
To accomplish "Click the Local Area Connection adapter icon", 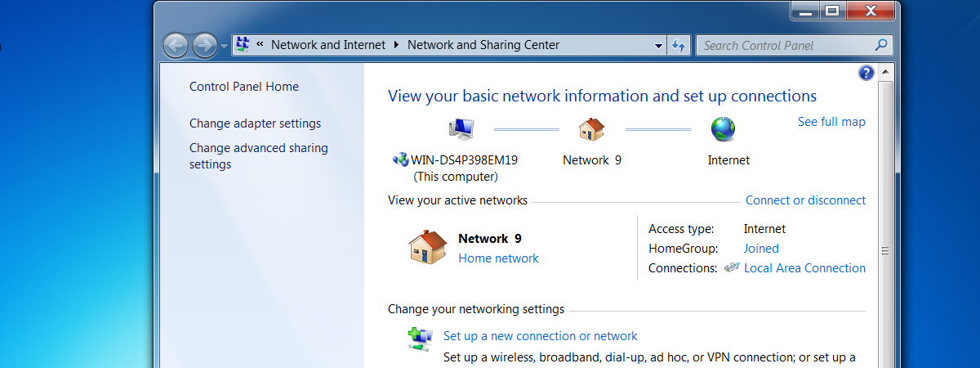I will click(732, 268).
